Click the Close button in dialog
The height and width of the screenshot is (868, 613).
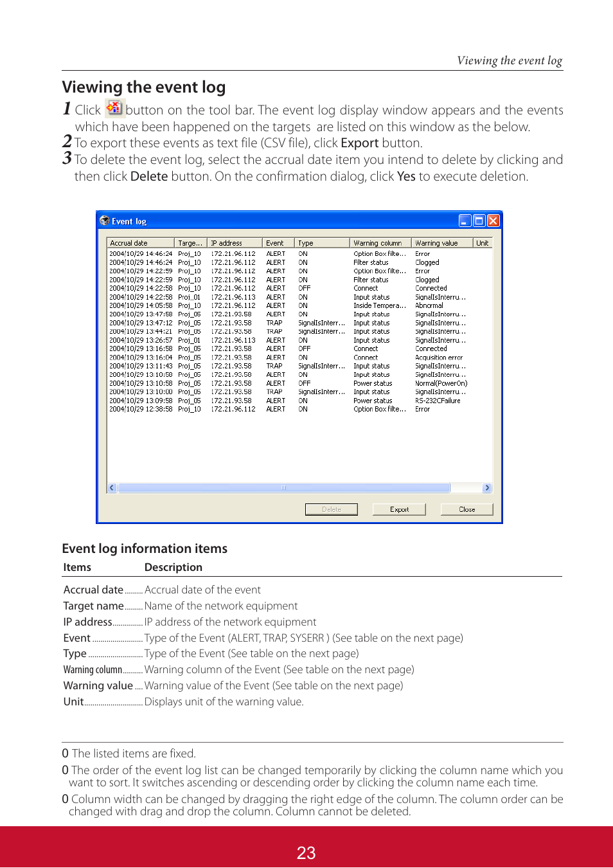pos(467,509)
